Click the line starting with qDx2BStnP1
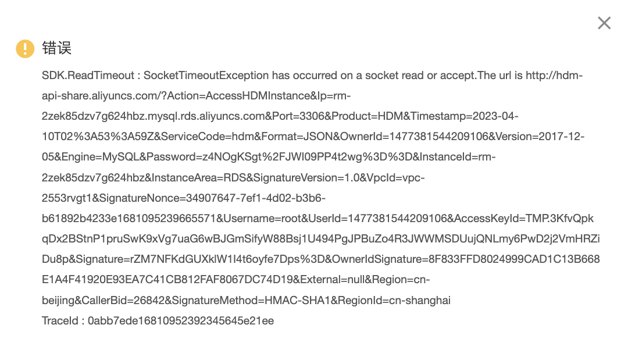628x364 pixels. [x=320, y=238]
